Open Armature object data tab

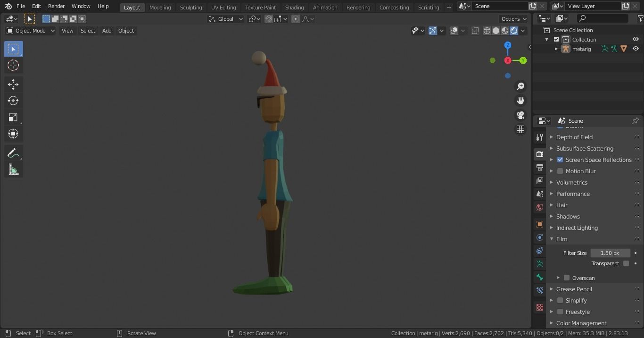(540, 264)
